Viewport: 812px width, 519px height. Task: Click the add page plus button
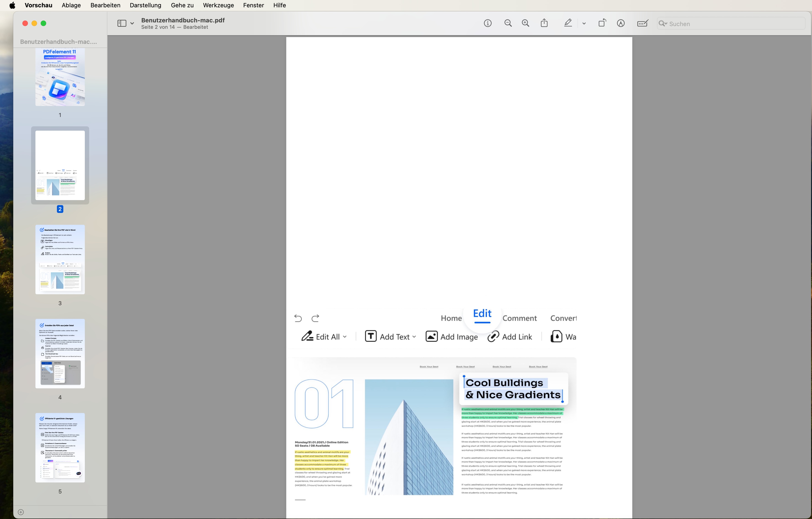tap(21, 512)
